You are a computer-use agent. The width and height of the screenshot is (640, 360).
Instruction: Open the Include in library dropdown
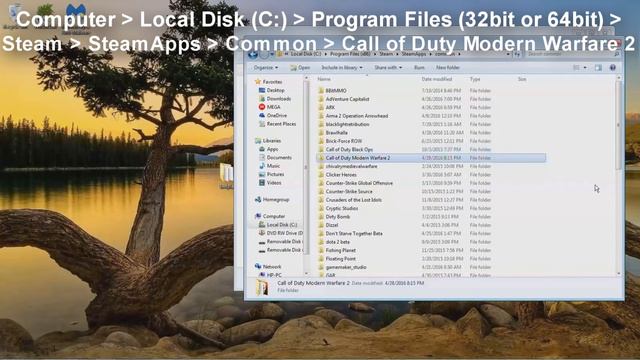pyautogui.click(x=341, y=68)
